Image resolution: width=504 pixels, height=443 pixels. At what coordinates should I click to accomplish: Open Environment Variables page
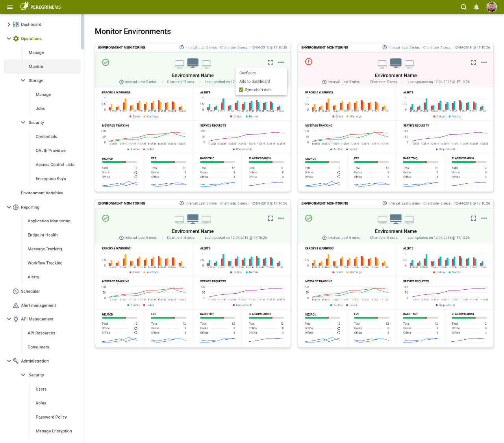tap(42, 193)
